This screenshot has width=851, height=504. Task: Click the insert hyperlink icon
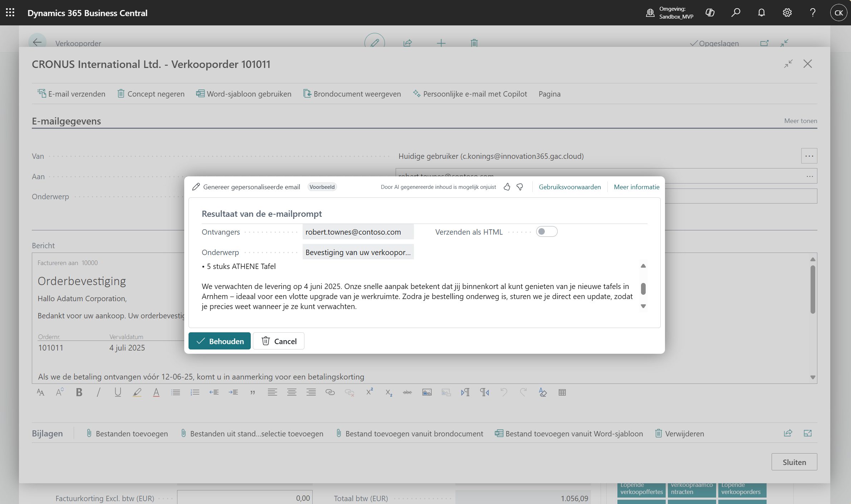click(x=330, y=392)
